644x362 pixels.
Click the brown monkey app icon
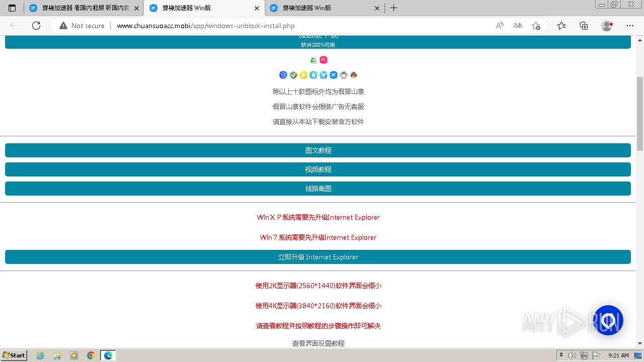(354, 75)
